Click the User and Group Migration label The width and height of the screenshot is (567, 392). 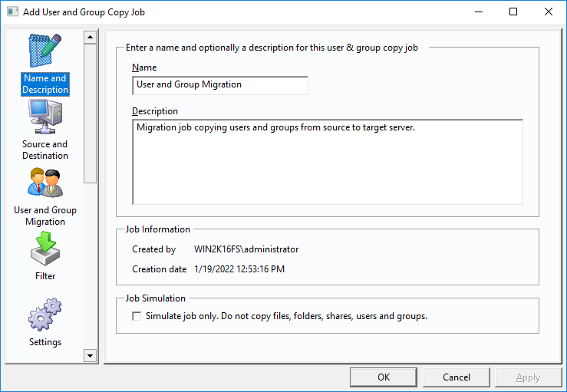pos(45,216)
